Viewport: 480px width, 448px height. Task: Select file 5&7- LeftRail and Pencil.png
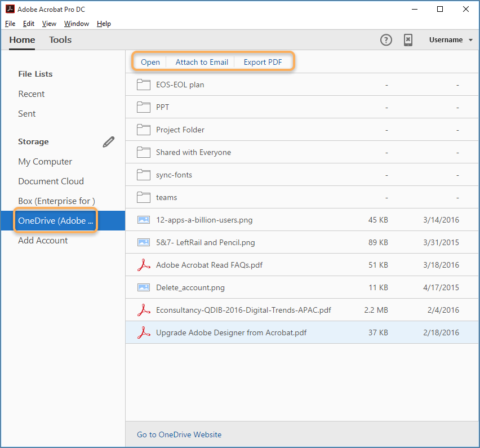pyautogui.click(x=206, y=242)
